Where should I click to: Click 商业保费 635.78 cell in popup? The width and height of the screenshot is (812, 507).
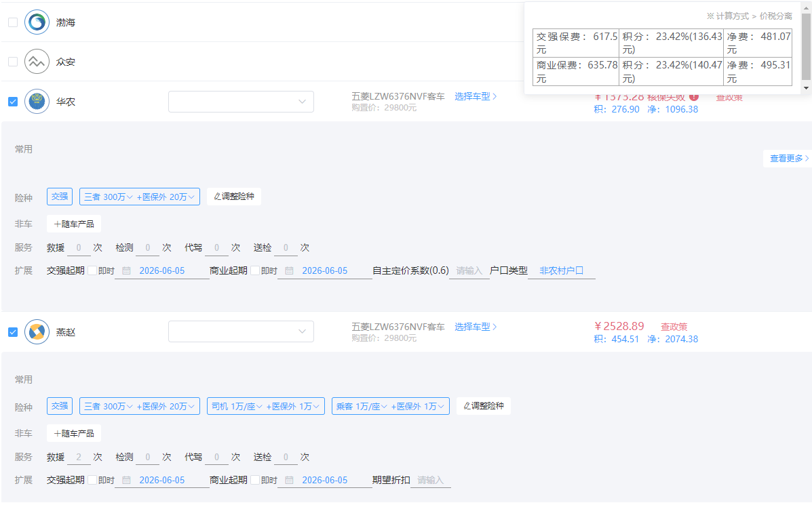(x=576, y=71)
